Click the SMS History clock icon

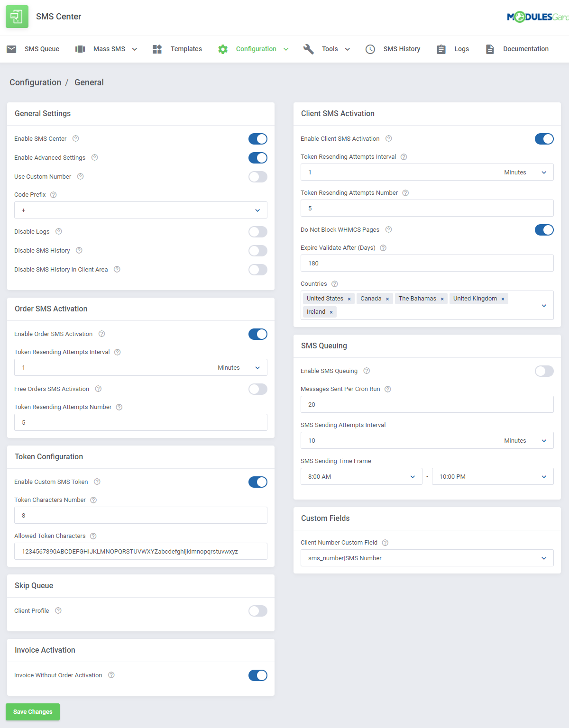tap(370, 49)
